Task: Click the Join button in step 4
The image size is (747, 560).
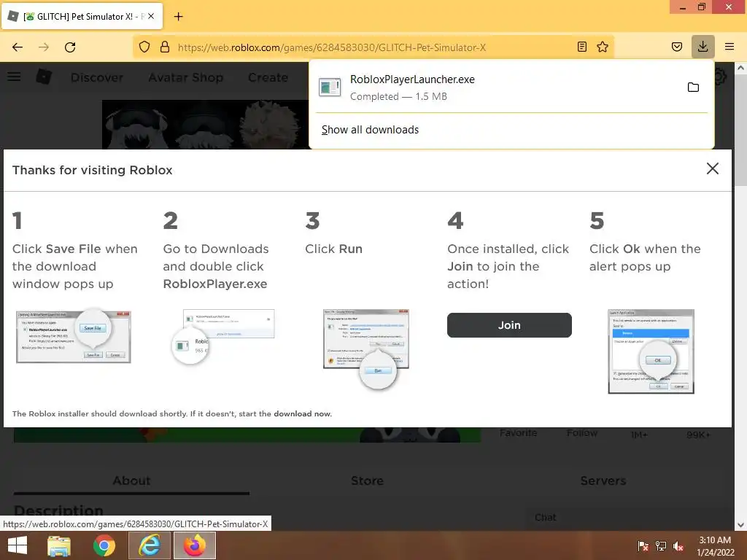Action: [509, 325]
